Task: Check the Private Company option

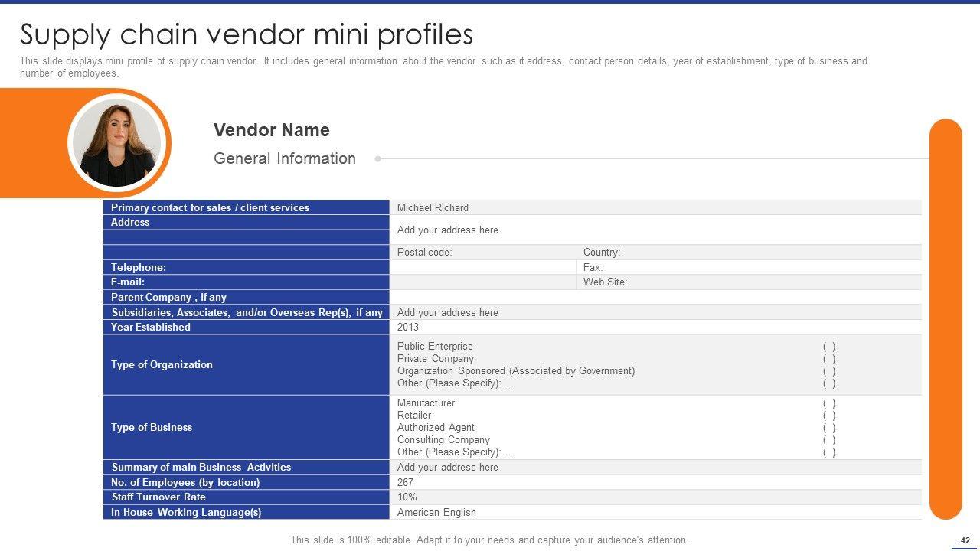Action: pyautogui.click(x=828, y=359)
